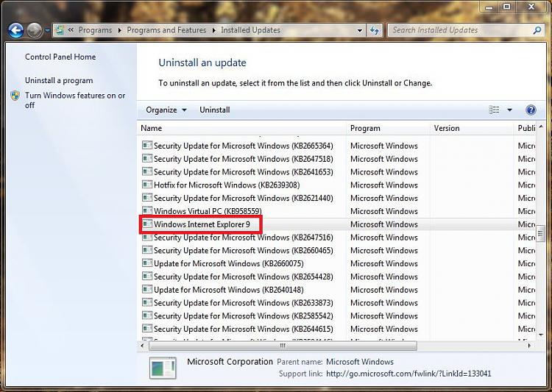The width and height of the screenshot is (552, 392).
Task: Select Windows Virtual PC KB958559 row
Action: pos(336,211)
